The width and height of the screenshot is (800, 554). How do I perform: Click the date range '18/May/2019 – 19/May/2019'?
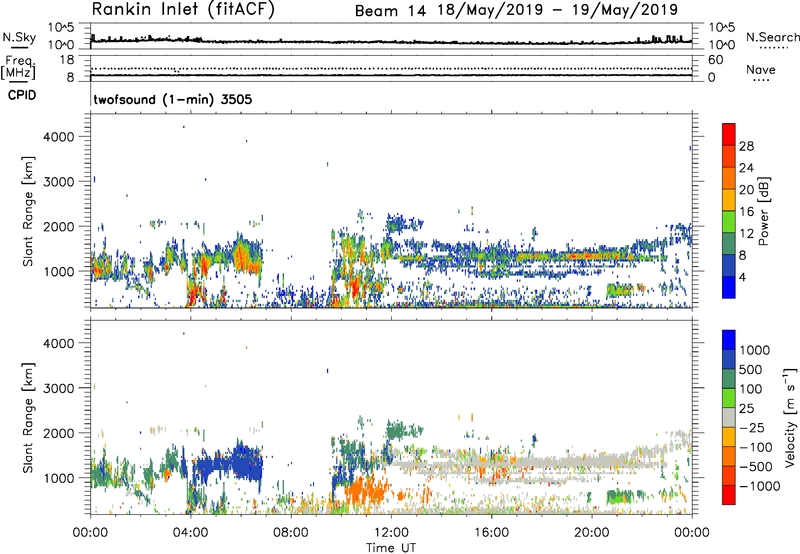click(x=558, y=10)
